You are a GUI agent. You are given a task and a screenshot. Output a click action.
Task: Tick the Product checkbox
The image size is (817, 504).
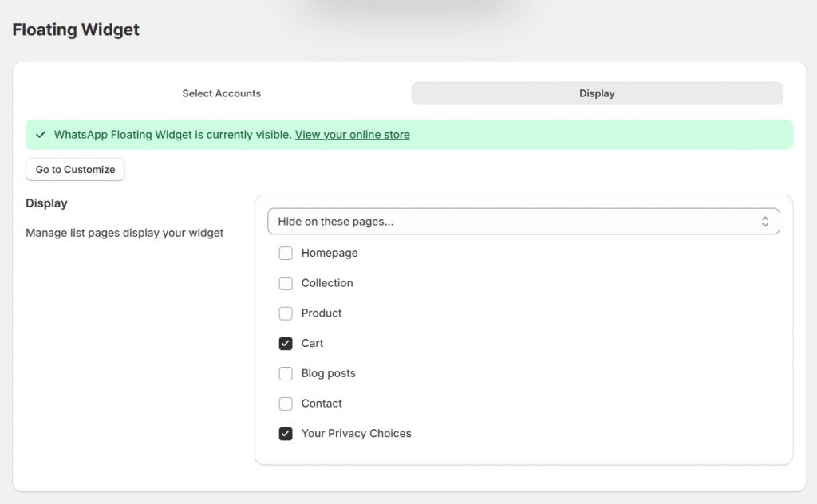[286, 313]
